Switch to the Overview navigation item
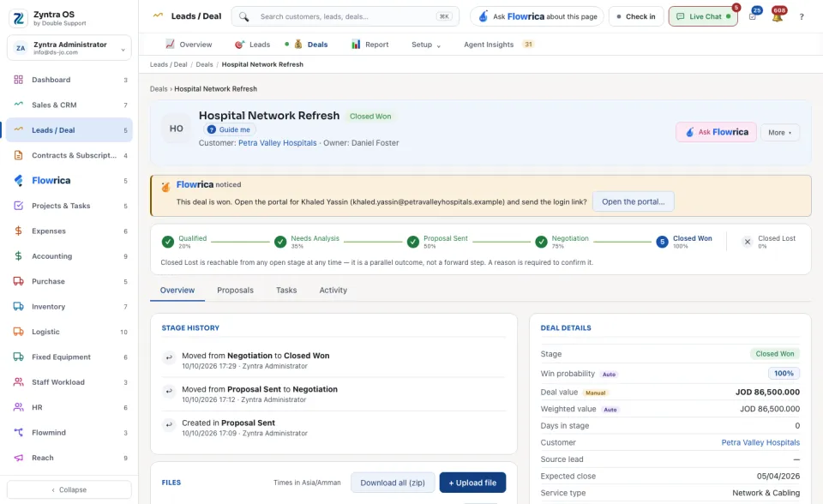 [189, 45]
